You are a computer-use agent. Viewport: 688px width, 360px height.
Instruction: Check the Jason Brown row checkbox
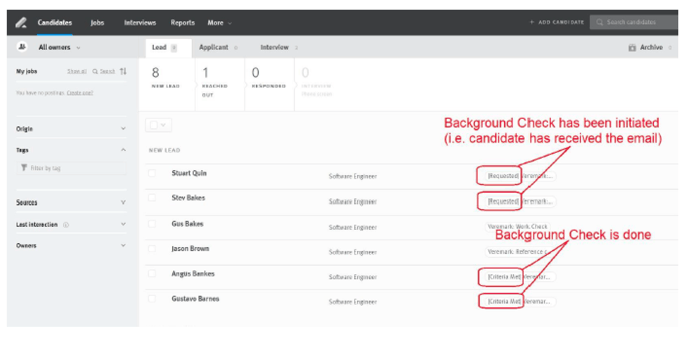(x=152, y=248)
